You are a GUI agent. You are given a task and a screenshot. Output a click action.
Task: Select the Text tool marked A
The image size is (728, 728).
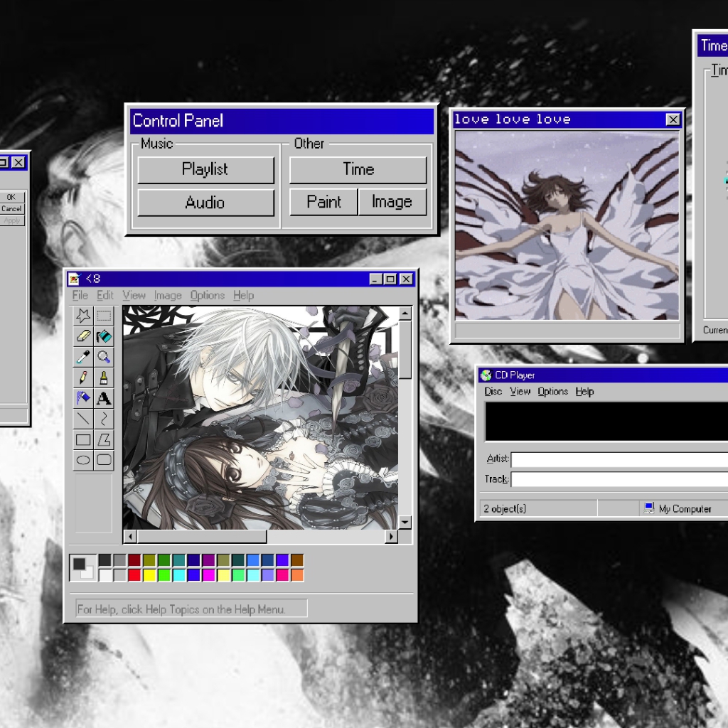pyautogui.click(x=104, y=398)
